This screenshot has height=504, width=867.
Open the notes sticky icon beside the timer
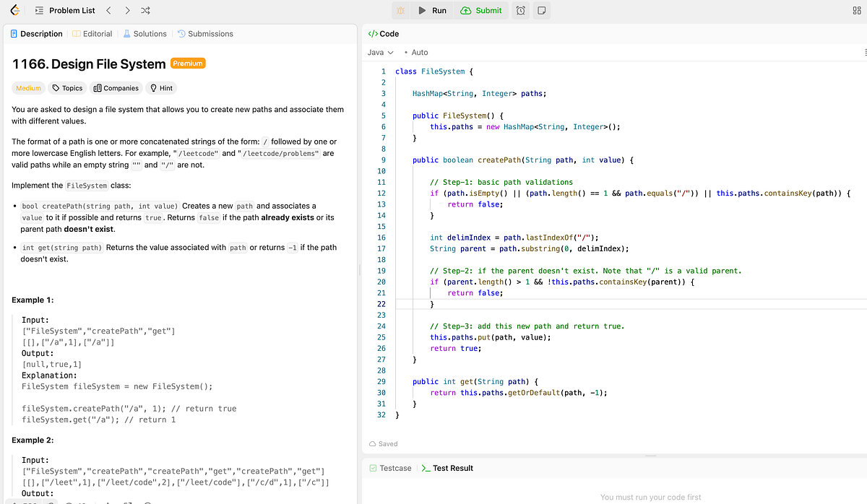pos(541,10)
